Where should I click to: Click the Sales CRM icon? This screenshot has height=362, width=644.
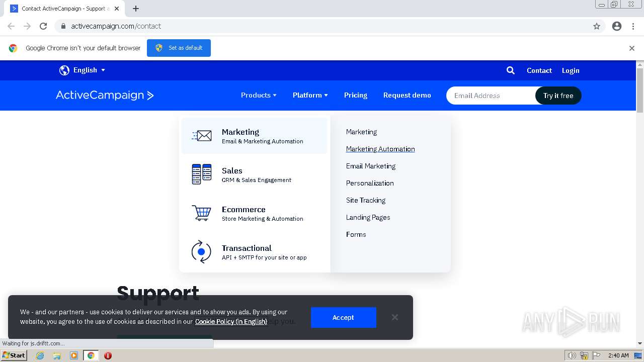pyautogui.click(x=201, y=174)
